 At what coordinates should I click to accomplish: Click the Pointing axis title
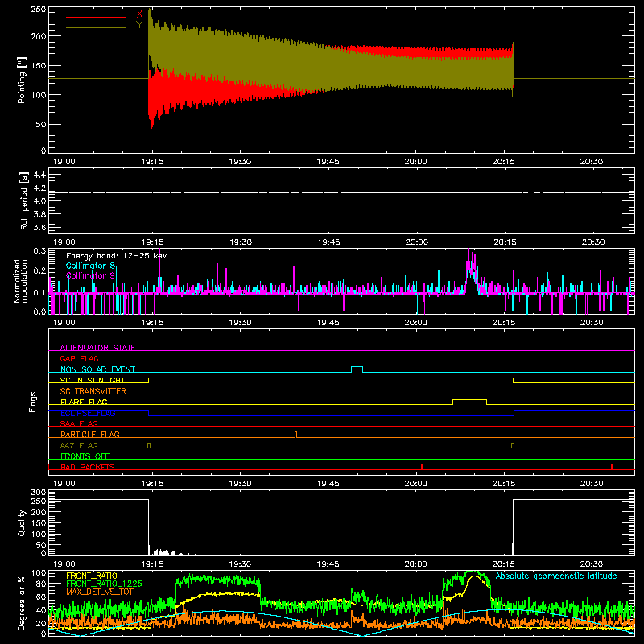pyautogui.click(x=22, y=80)
